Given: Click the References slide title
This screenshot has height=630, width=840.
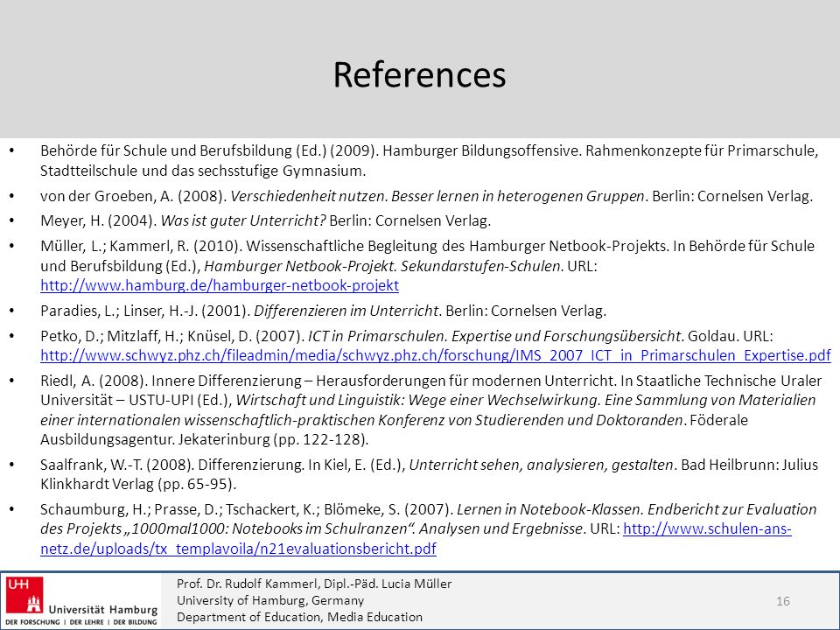Looking at the screenshot, I should click(x=419, y=74).
